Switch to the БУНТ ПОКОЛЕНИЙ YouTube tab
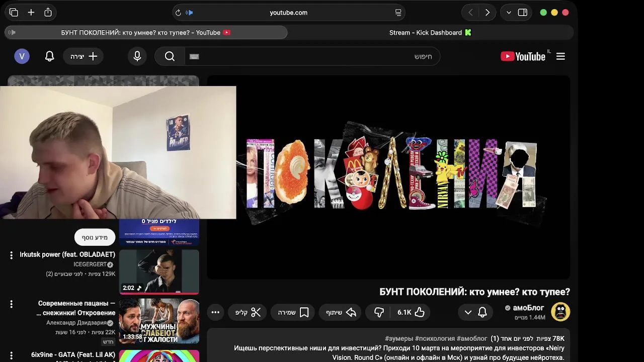Viewport: 644px width, 362px height. tap(146, 33)
